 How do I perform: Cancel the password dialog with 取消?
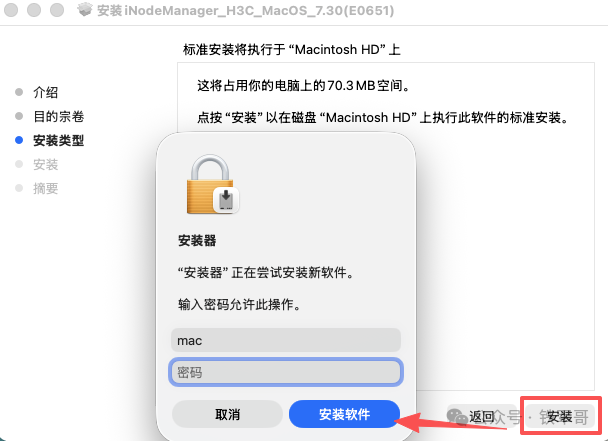click(x=227, y=414)
